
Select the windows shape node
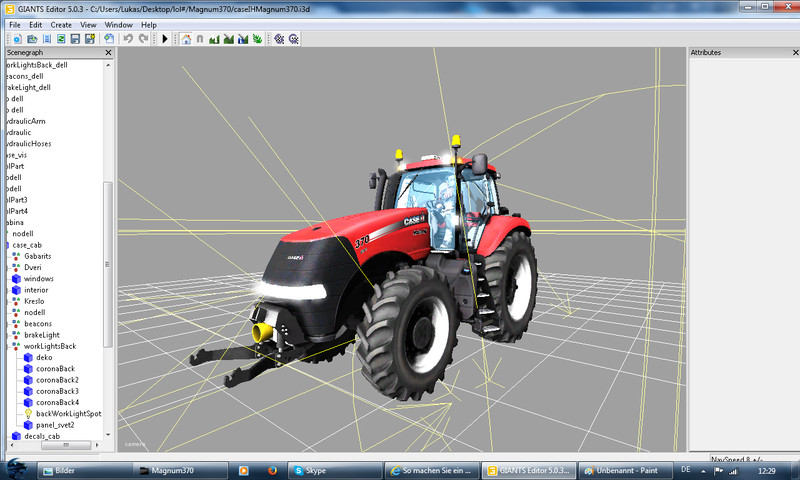39,279
